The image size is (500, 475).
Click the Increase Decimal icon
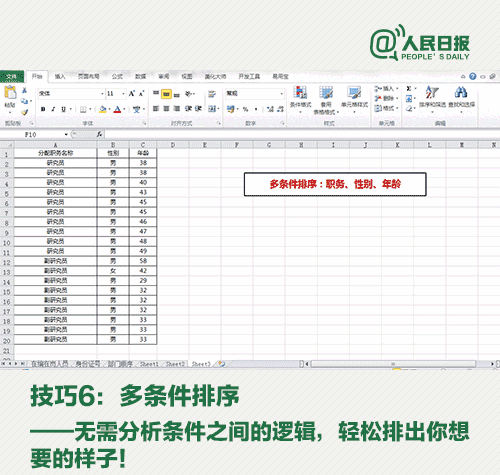tap(270, 109)
